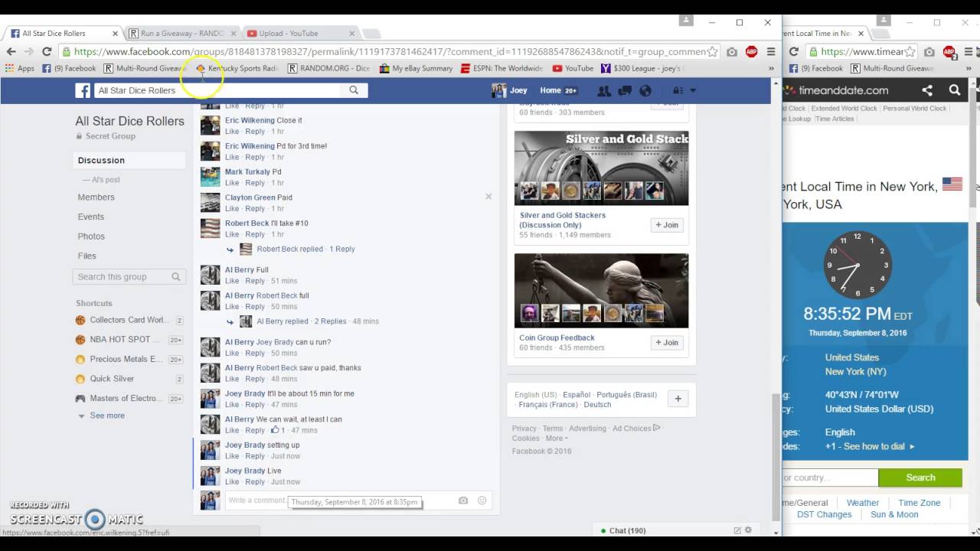
Task: Click the new message compose icon in chat bar
Action: coord(737,530)
